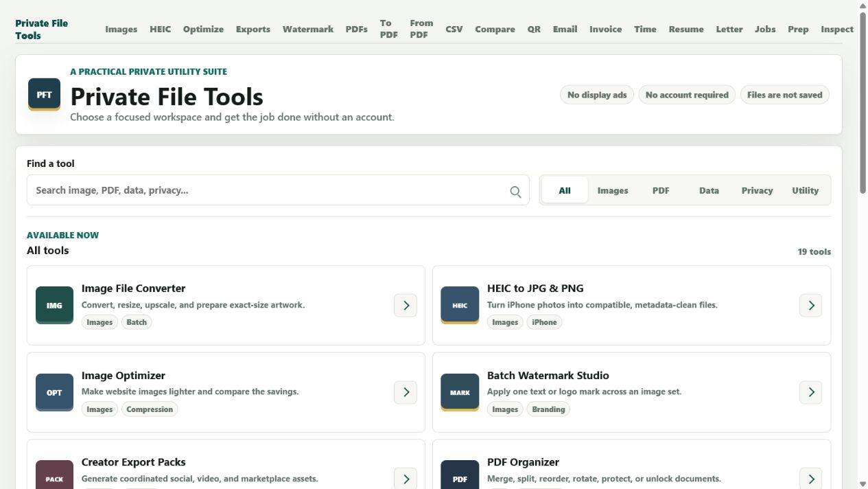Click Image File Converter title
Image resolution: width=868 pixels, height=489 pixels.
click(x=133, y=288)
